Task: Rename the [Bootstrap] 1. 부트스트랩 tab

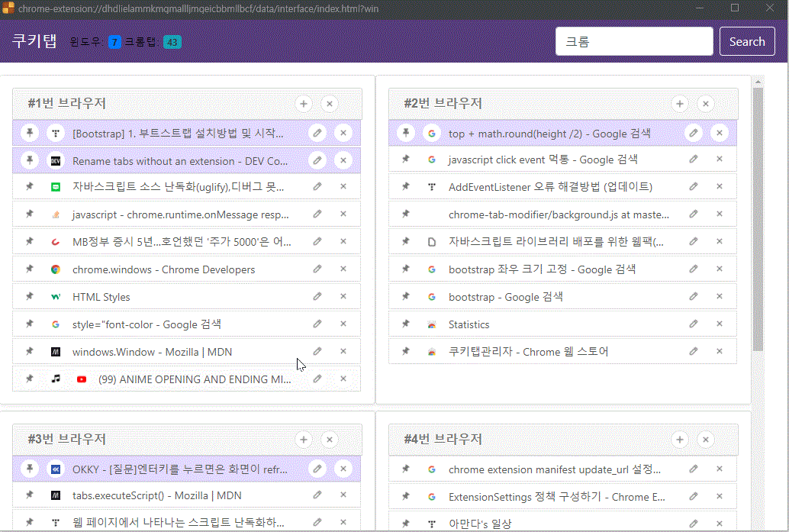Action: click(317, 133)
